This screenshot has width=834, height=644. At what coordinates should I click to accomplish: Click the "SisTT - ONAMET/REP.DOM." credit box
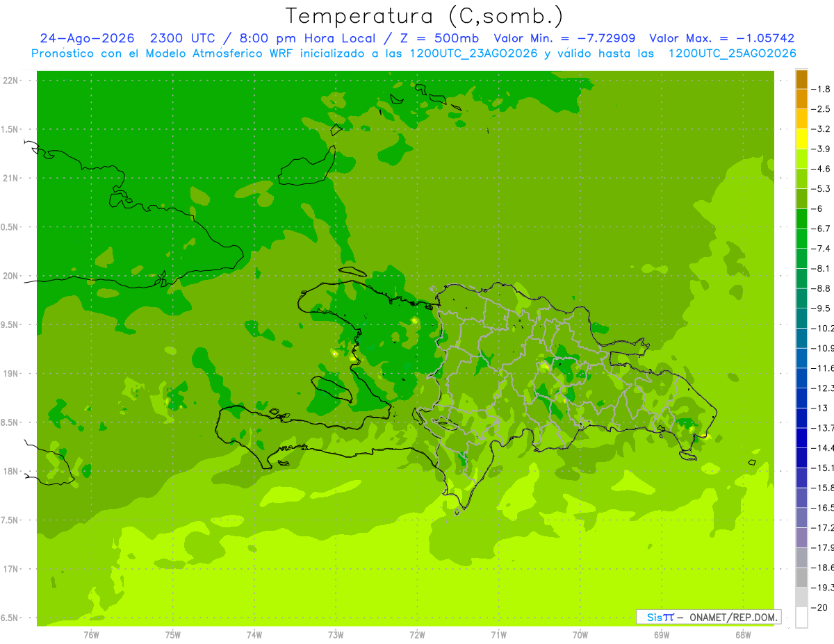708,617
